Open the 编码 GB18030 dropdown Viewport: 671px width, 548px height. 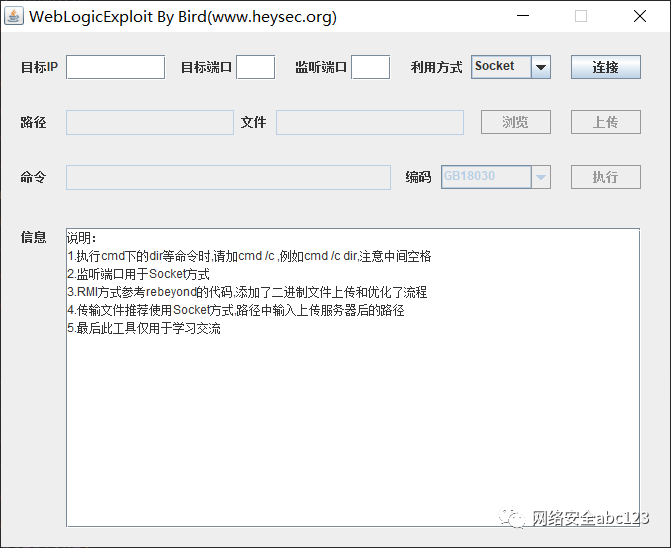pos(496,177)
